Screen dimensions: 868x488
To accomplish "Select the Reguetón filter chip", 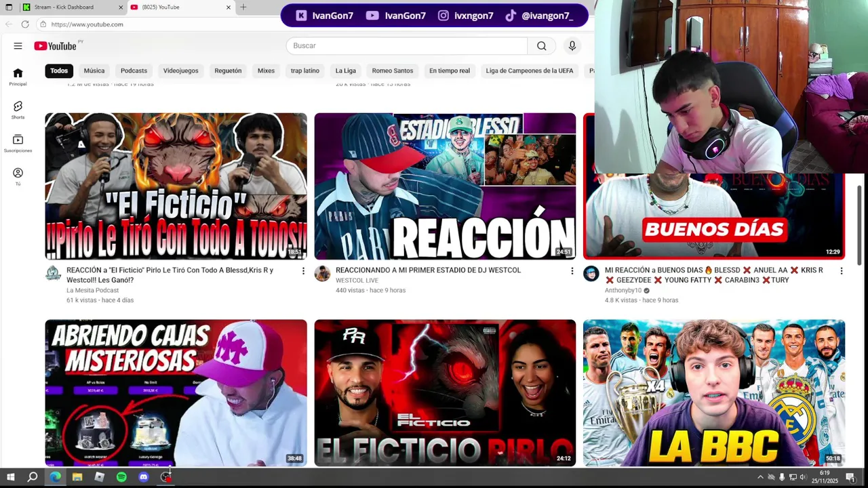I will pos(228,70).
